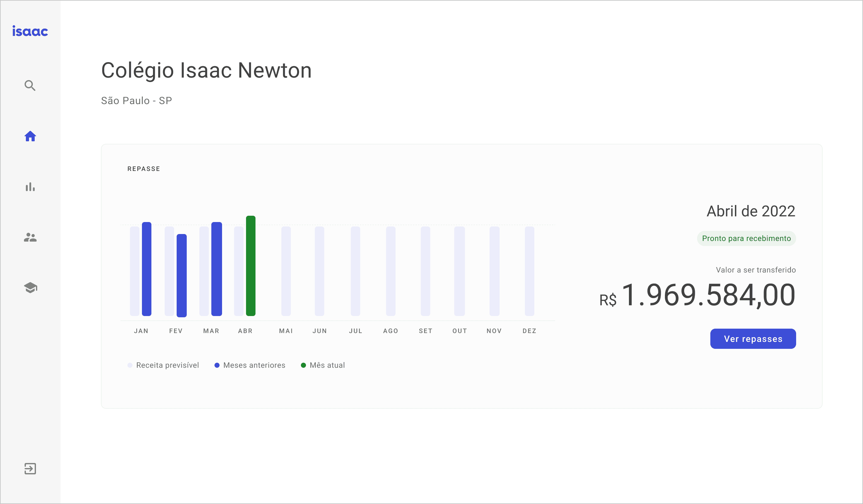The width and height of the screenshot is (863, 504).
Task: Click the light November forecast bar
Action: pyautogui.click(x=495, y=271)
